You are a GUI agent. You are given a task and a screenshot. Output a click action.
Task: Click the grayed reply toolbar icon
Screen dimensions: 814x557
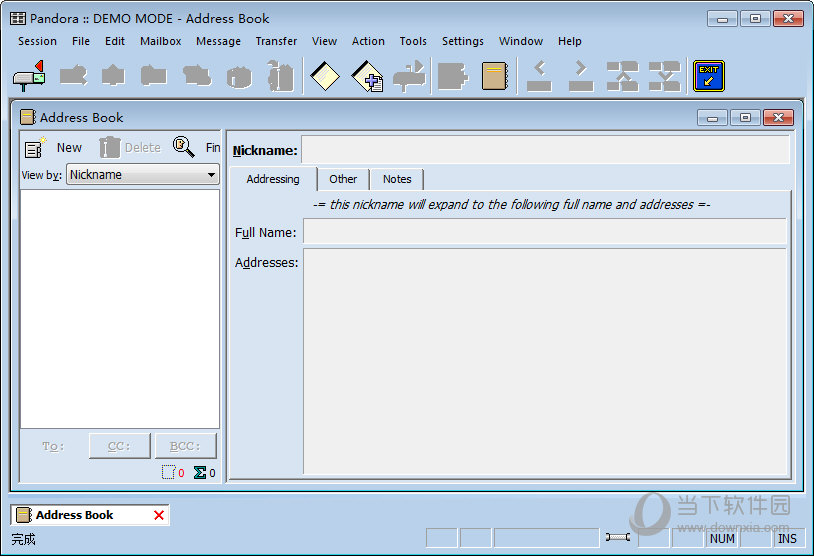(73, 76)
